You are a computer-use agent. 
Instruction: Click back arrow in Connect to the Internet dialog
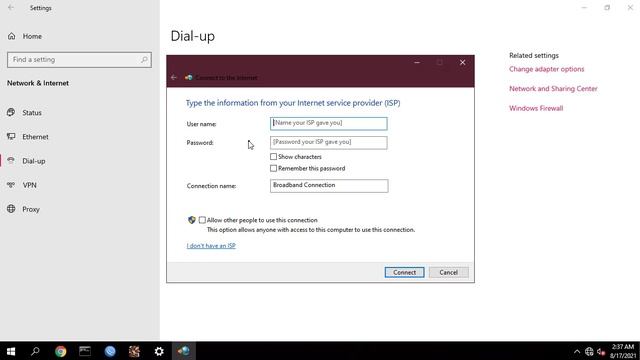click(x=174, y=77)
